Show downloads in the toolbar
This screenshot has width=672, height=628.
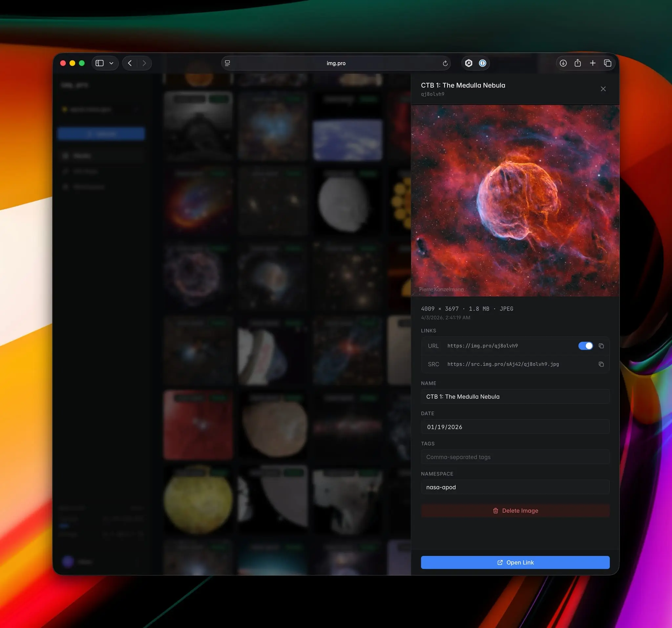pyautogui.click(x=563, y=63)
